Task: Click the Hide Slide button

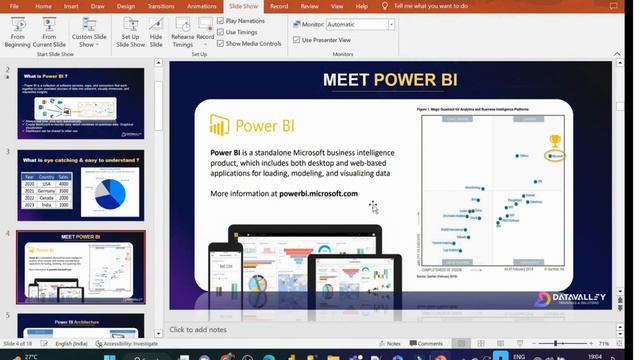Action: [156, 32]
